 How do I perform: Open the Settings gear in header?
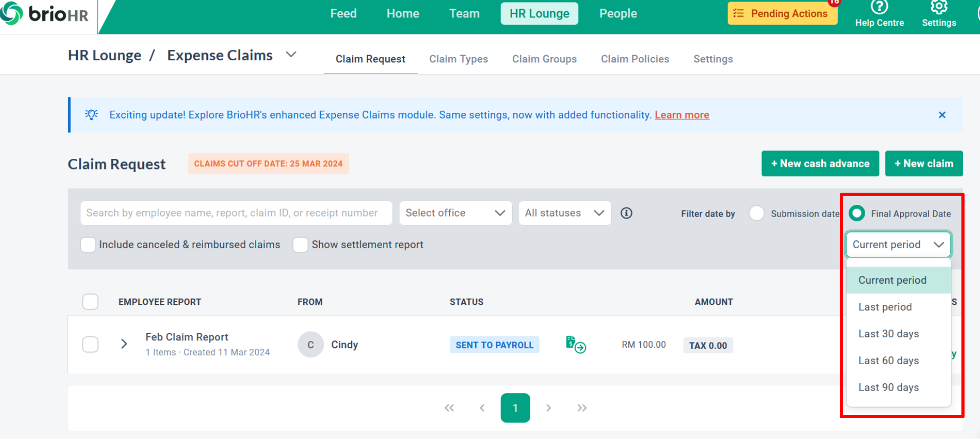[x=939, y=7]
